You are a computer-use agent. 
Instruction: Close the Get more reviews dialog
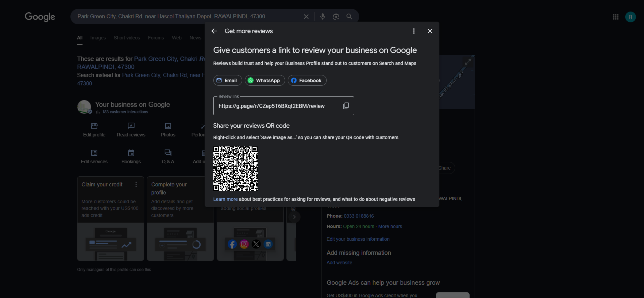coord(430,31)
